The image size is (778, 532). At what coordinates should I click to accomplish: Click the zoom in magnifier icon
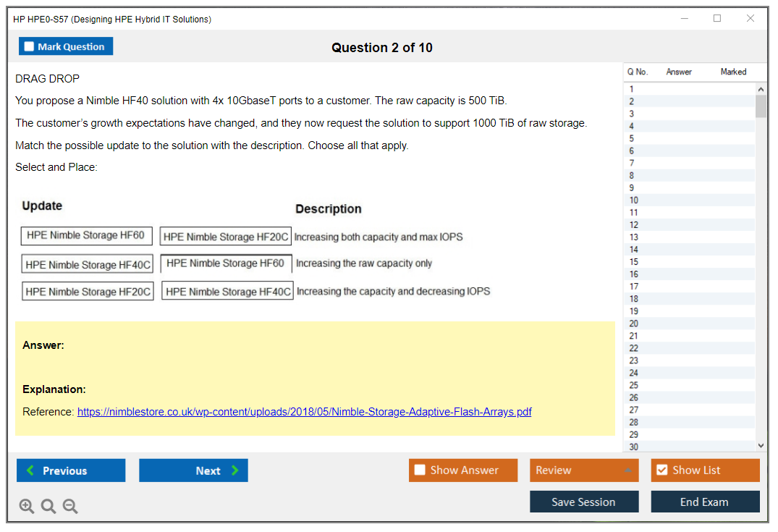[27, 507]
